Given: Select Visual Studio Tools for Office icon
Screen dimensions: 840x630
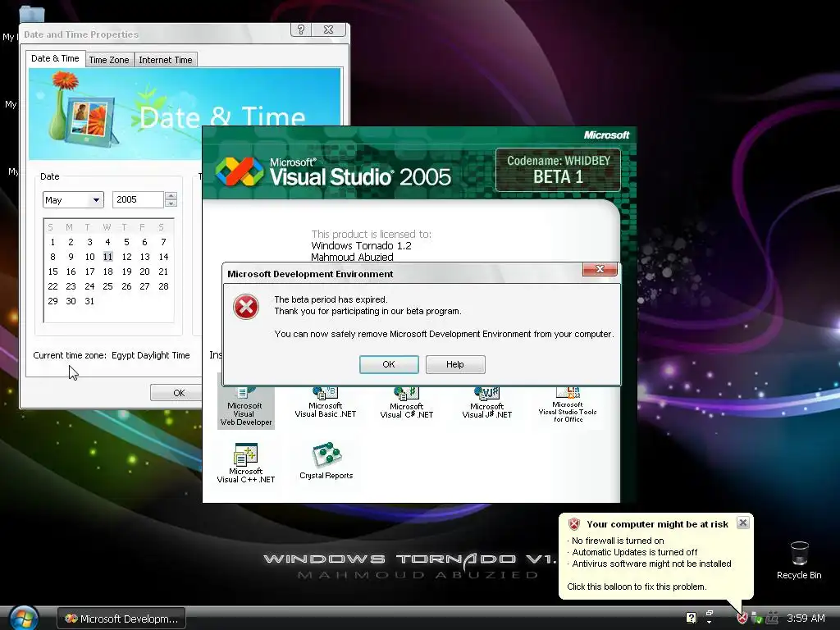Looking at the screenshot, I should [x=568, y=404].
